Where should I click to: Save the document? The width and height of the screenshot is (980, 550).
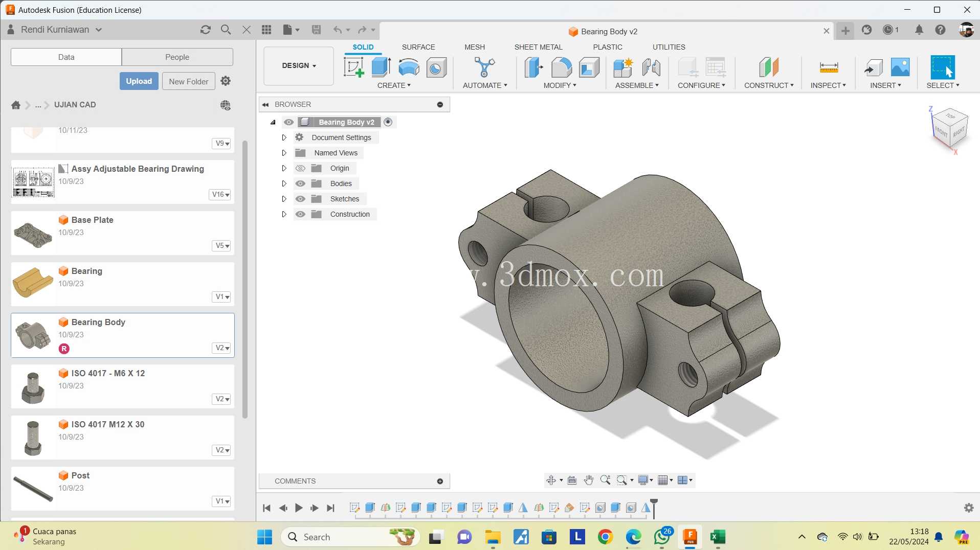pos(317,30)
